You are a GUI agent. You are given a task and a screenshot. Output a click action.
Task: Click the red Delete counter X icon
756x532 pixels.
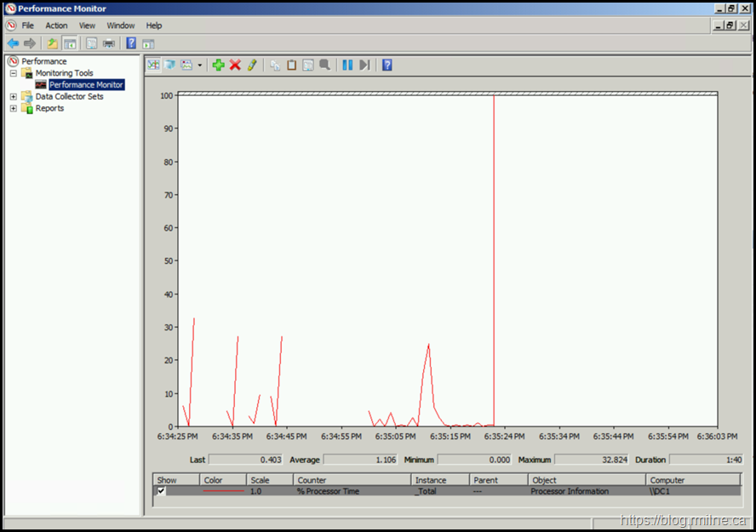[235, 65]
